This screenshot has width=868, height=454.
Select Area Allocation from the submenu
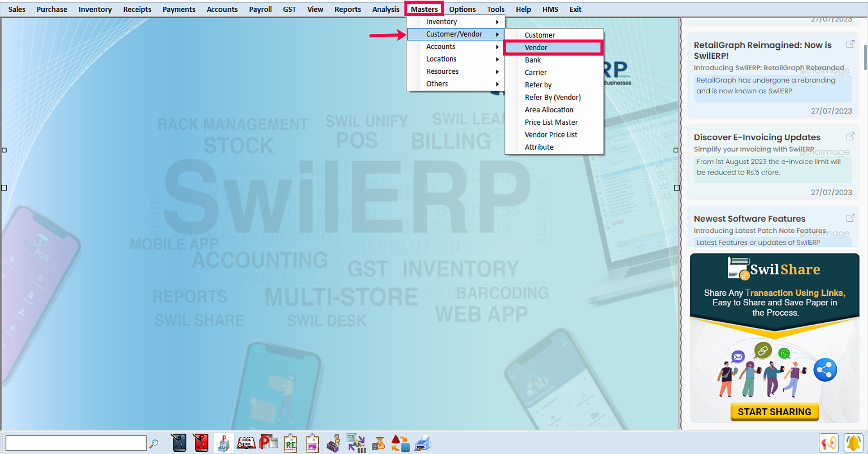point(554,110)
